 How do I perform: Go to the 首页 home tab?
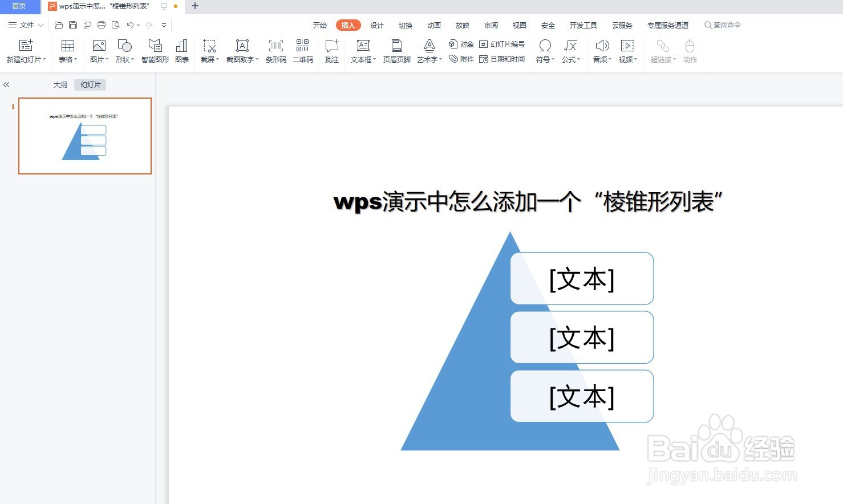19,6
